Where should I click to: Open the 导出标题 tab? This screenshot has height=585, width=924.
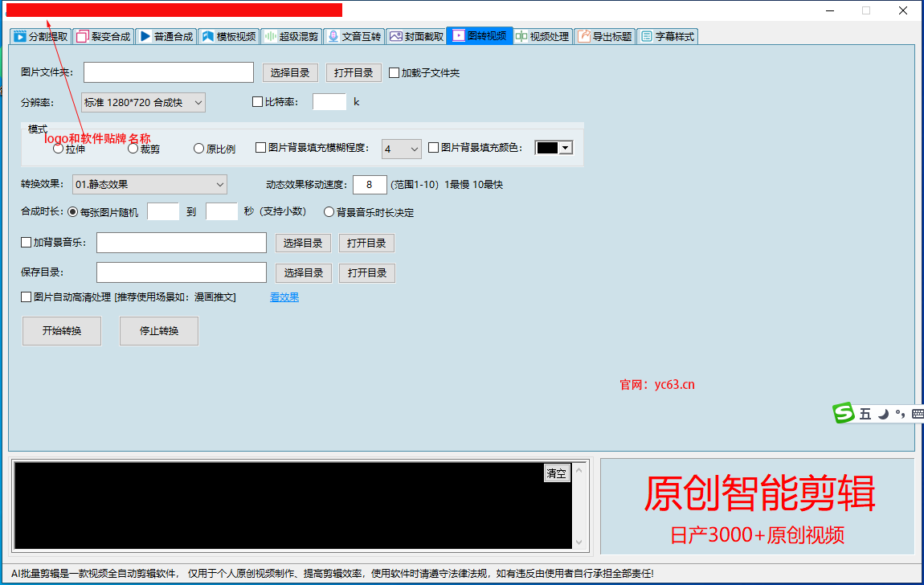coord(604,36)
